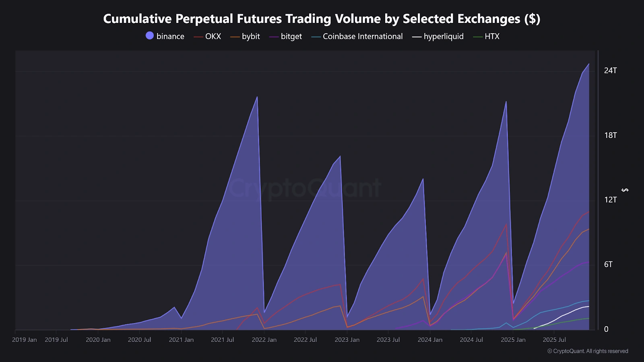Click the 2019 Jan x-axis label
Image resolution: width=644 pixels, height=362 pixels.
tap(24, 340)
